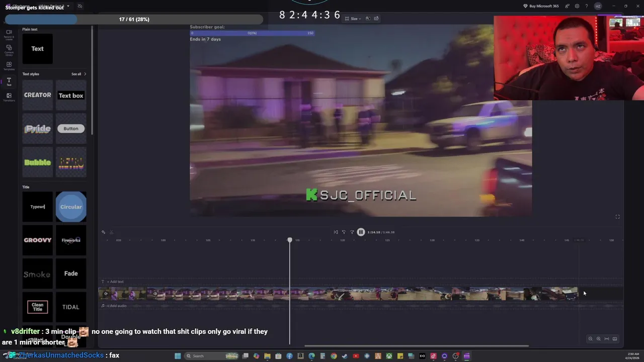The width and height of the screenshot is (644, 362).
Task: Open Google Chrome from the taskbar
Action: tap(334, 356)
